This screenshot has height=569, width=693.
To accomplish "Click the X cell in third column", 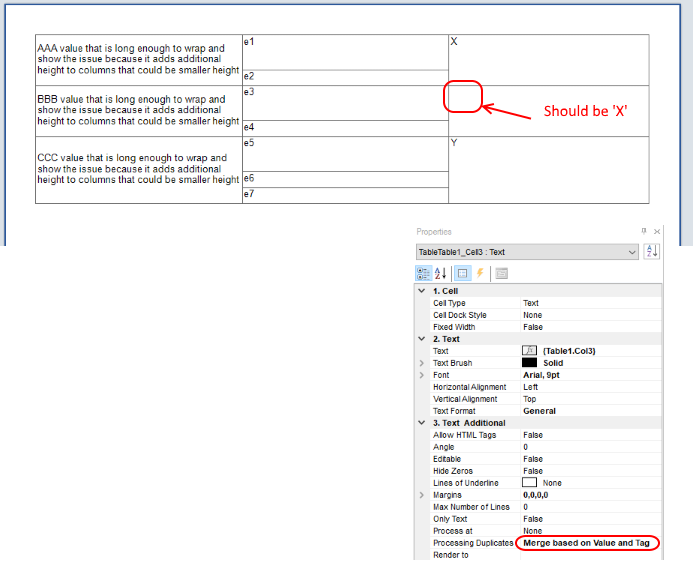I will click(549, 60).
